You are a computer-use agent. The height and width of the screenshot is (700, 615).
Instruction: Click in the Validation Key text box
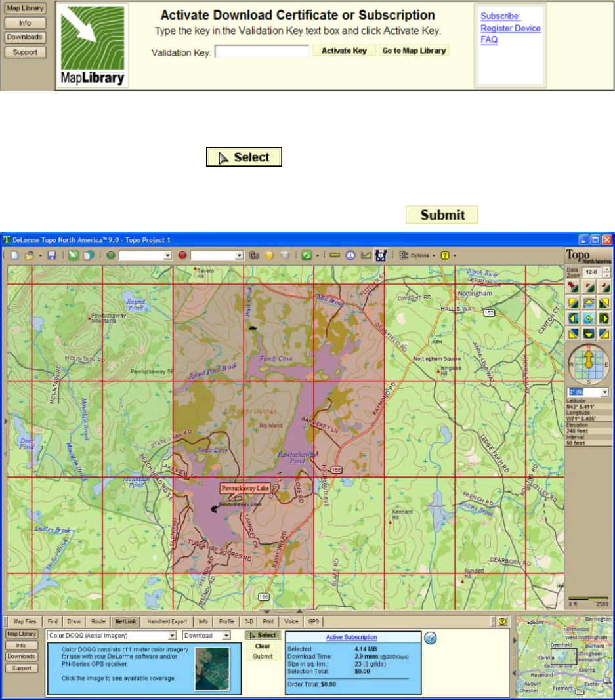click(262, 52)
